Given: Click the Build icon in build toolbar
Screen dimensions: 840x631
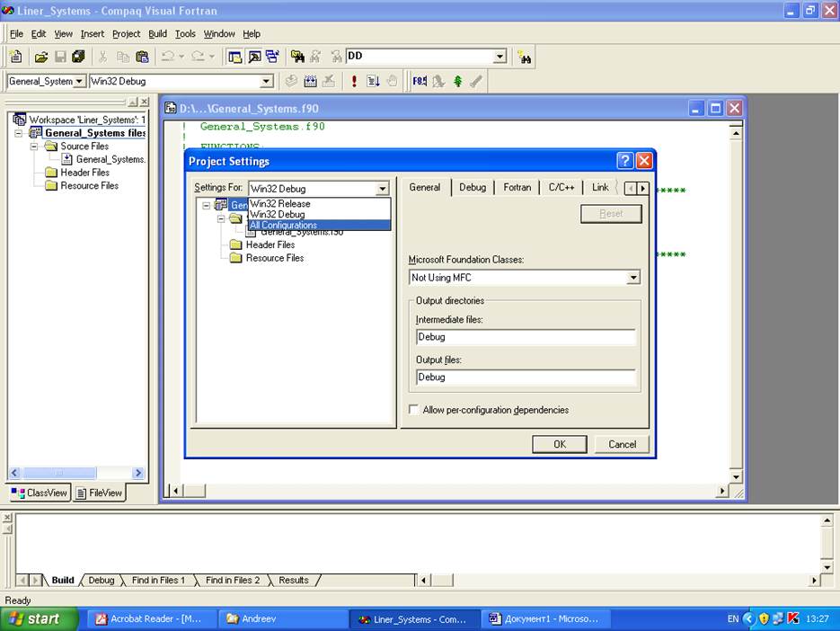Looking at the screenshot, I should pyautogui.click(x=310, y=81).
